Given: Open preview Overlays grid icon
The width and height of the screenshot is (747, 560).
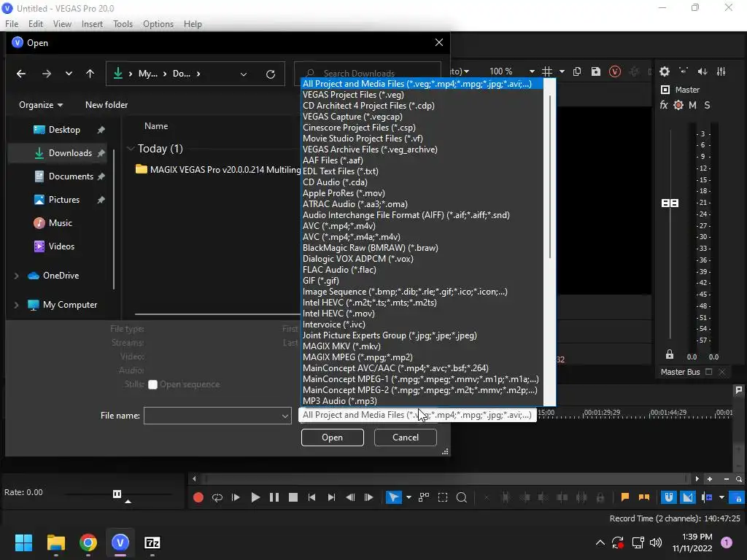Looking at the screenshot, I should click(x=547, y=71).
